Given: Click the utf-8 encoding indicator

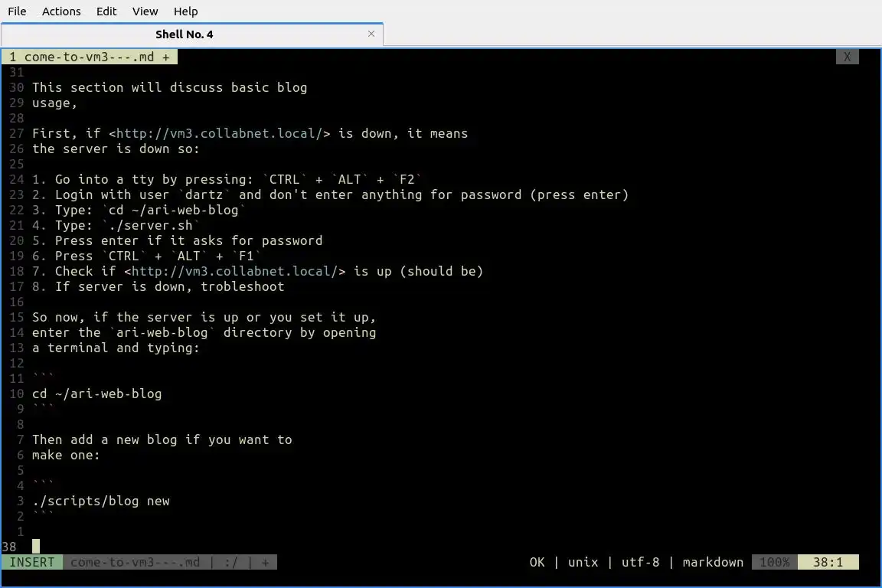Looking at the screenshot, I should (640, 562).
